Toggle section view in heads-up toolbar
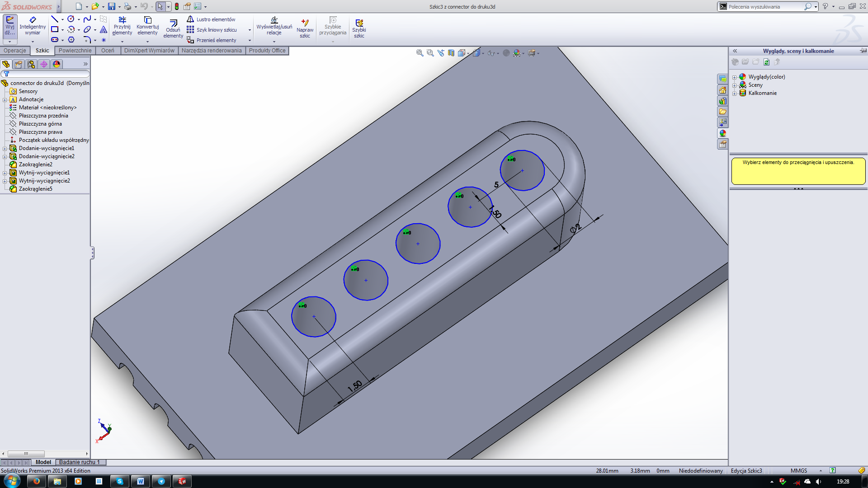The height and width of the screenshot is (488, 868). pos(451,53)
